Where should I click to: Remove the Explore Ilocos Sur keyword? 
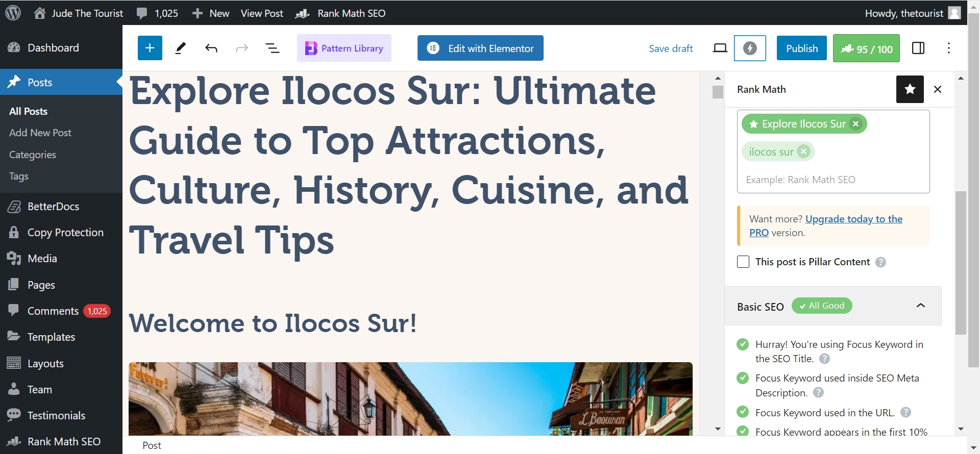[x=856, y=124]
